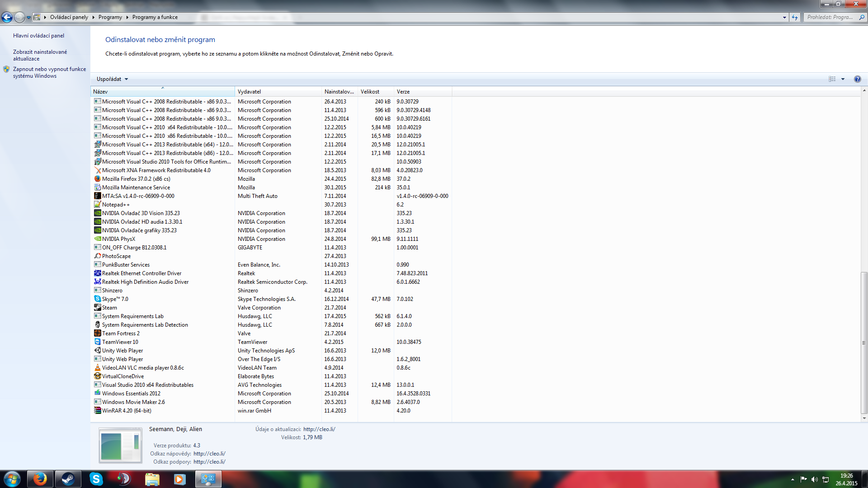Open Hlavní ovládací panel link
Screen dimensions: 868x488
(38, 36)
